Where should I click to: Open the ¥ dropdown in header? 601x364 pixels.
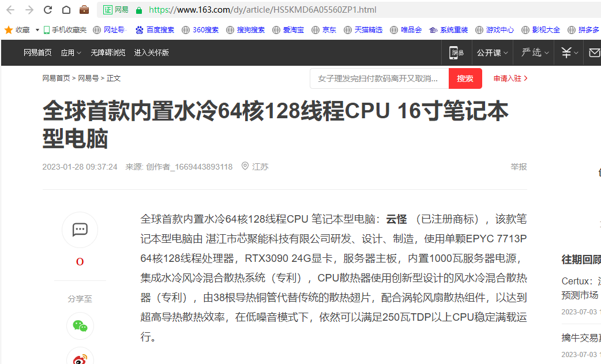click(x=570, y=52)
